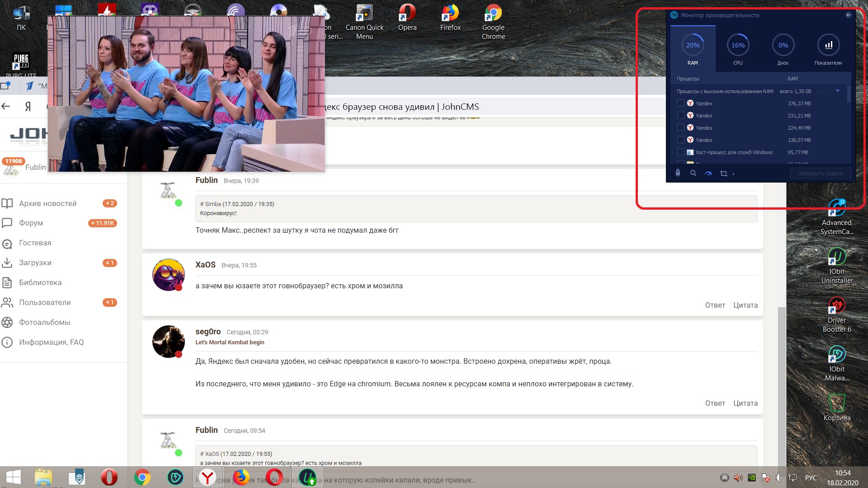The image size is (868, 488).
Task: Collapse the high RAM usage processes group
Action: (x=837, y=91)
